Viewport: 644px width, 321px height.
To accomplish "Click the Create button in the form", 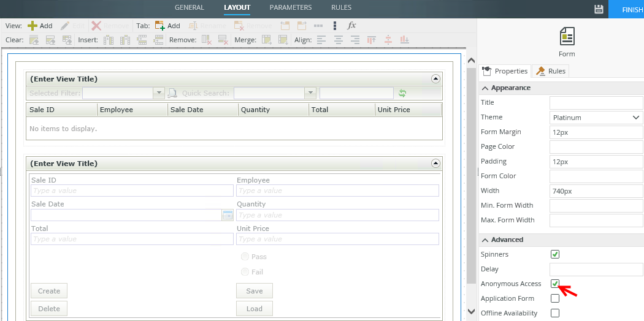I will (49, 291).
